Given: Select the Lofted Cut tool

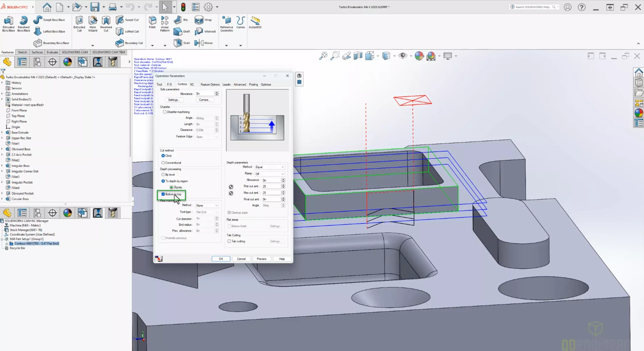Looking at the screenshot, I should click(x=127, y=31).
